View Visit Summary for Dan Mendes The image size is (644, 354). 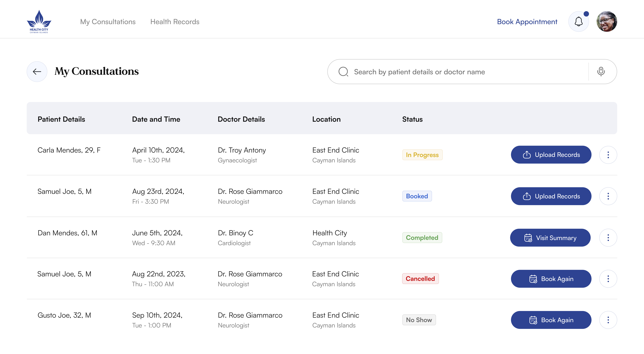tap(550, 238)
